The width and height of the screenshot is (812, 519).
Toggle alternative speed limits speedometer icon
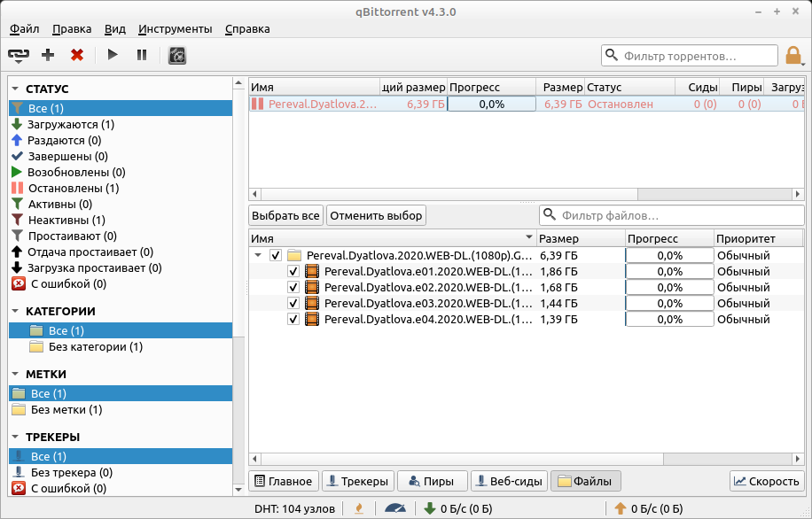click(395, 508)
